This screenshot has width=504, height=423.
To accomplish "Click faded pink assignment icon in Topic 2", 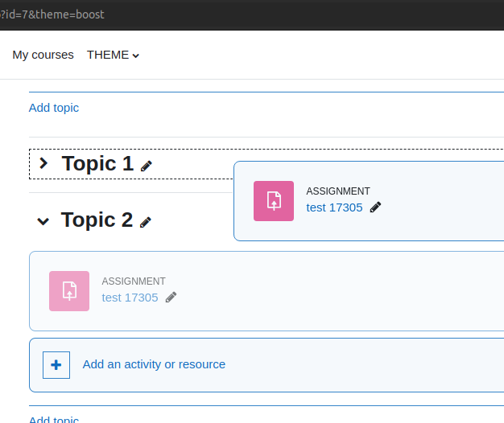I will coord(69,291).
